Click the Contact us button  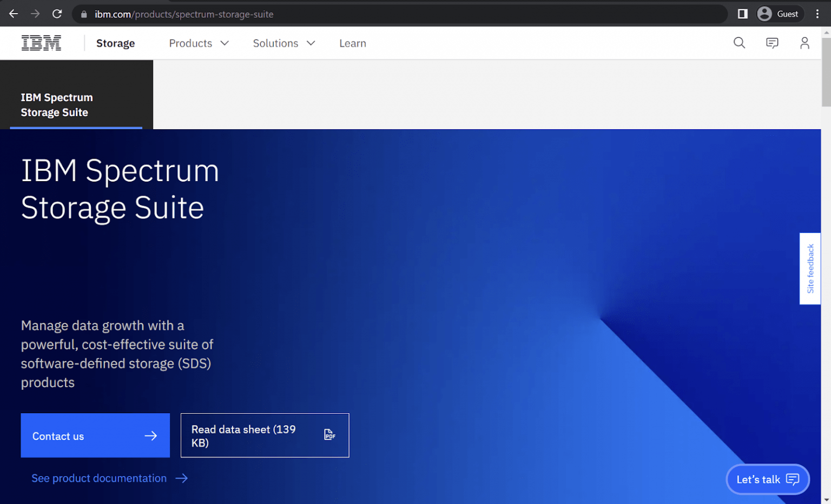95,436
